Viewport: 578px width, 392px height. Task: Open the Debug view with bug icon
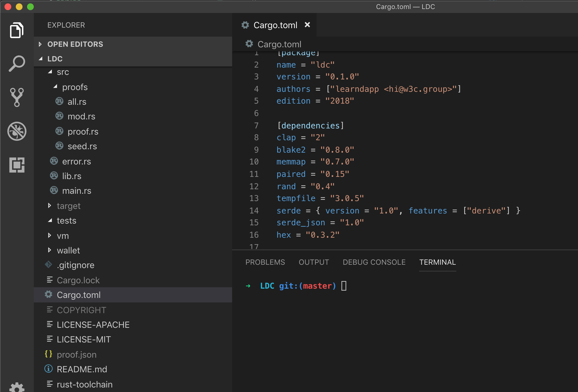click(x=17, y=131)
